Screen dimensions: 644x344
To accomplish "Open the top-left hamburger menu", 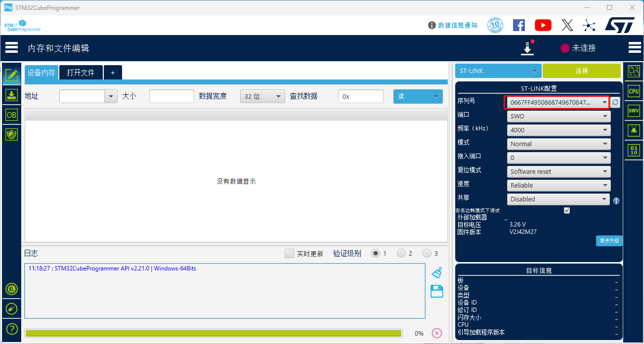I will [11, 47].
